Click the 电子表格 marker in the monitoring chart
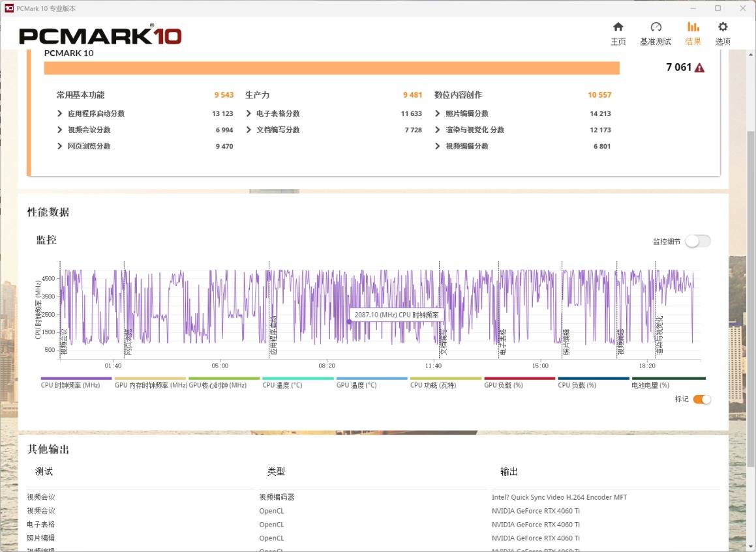This screenshot has width=756, height=552. point(503,342)
